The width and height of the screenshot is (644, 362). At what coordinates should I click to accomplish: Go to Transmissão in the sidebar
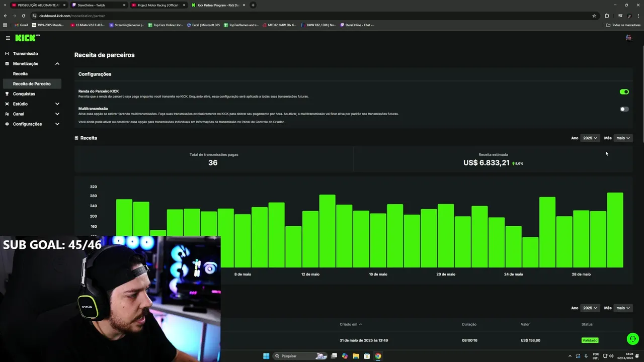25,53
